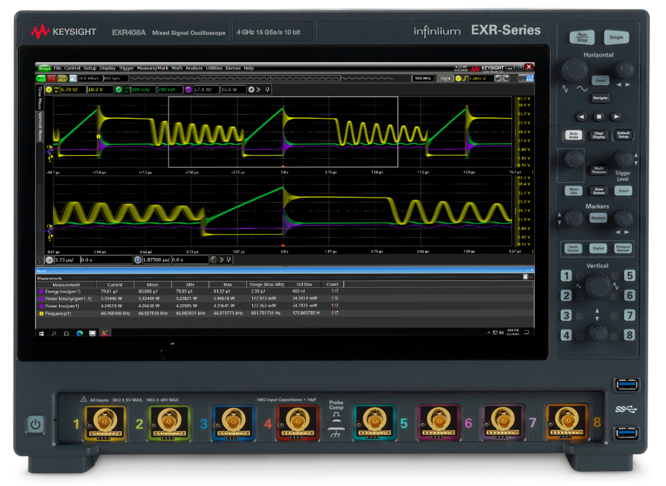Click the Protocol Decode key
The image size is (666, 486).
[623, 248]
